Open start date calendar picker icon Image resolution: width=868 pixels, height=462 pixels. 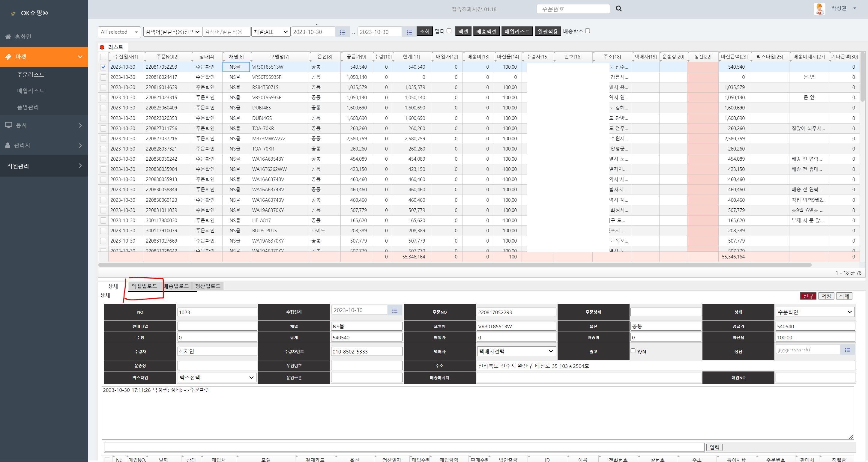coord(342,32)
